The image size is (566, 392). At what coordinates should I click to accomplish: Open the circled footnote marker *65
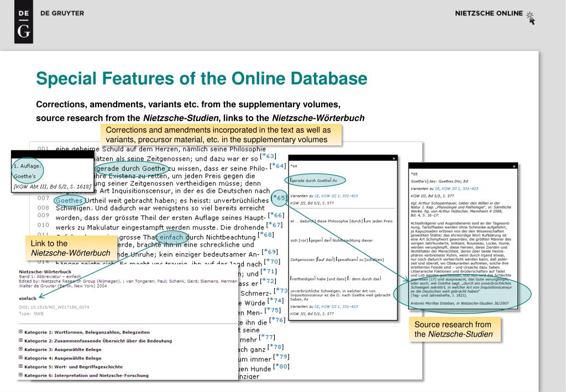click(x=280, y=197)
